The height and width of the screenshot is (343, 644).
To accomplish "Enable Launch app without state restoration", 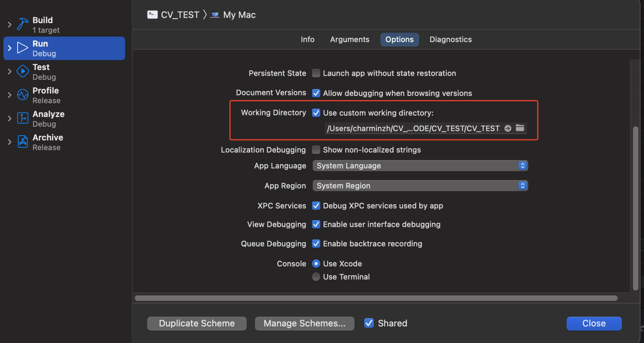I will click(316, 73).
